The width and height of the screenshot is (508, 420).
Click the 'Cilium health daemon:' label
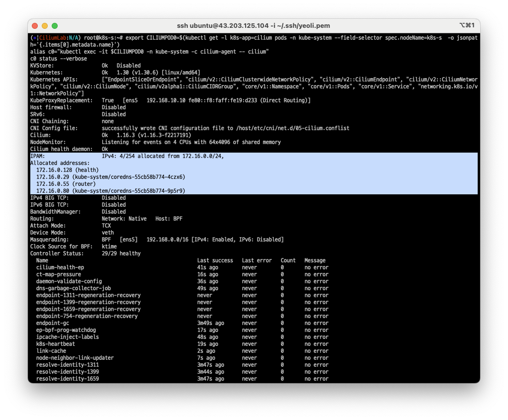[x=61, y=149]
